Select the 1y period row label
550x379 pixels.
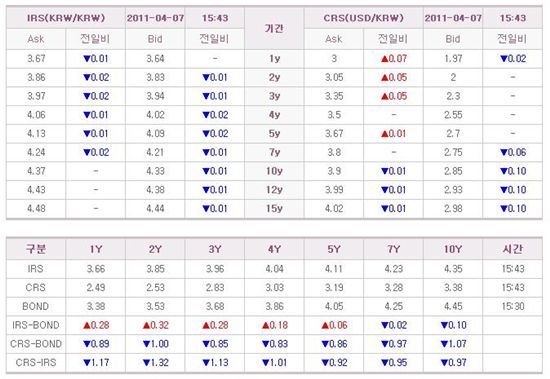(274, 59)
